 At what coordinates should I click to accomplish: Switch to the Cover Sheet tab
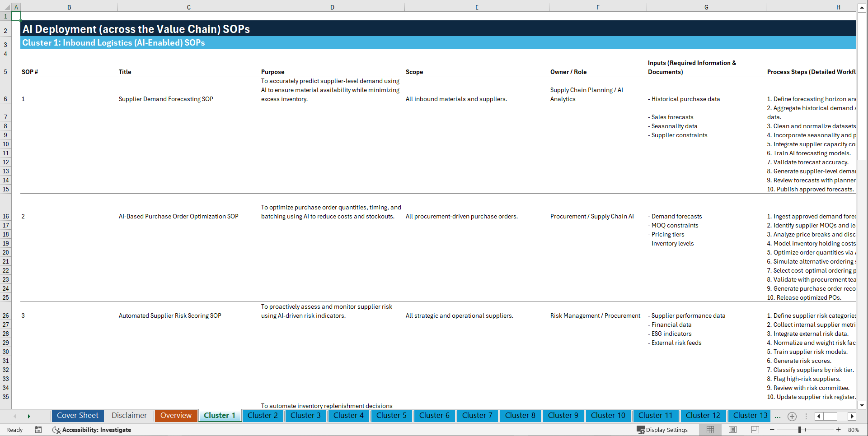pyautogui.click(x=77, y=415)
